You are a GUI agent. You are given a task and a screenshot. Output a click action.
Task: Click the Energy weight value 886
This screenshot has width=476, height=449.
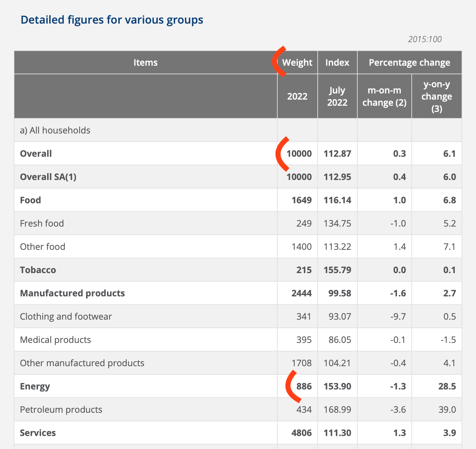click(x=304, y=386)
